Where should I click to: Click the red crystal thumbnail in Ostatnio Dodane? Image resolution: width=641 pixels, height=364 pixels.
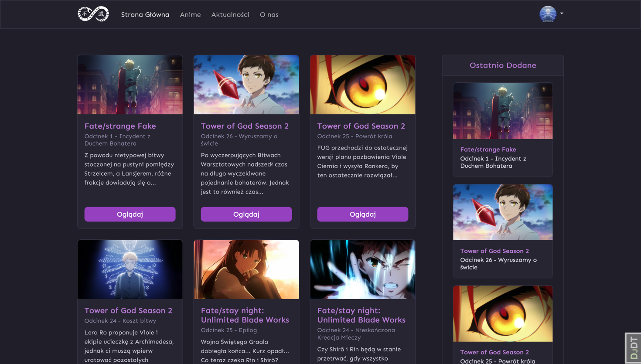tap(503, 212)
